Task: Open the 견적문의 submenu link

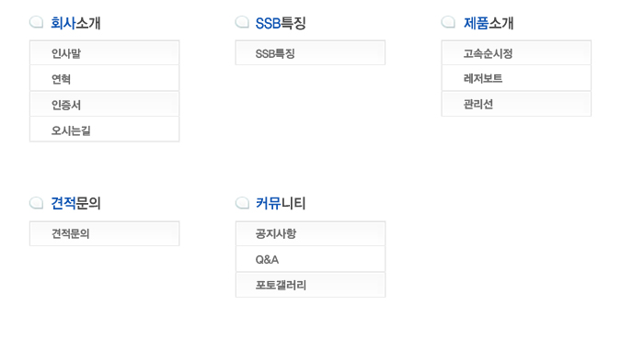Action: 104,233
